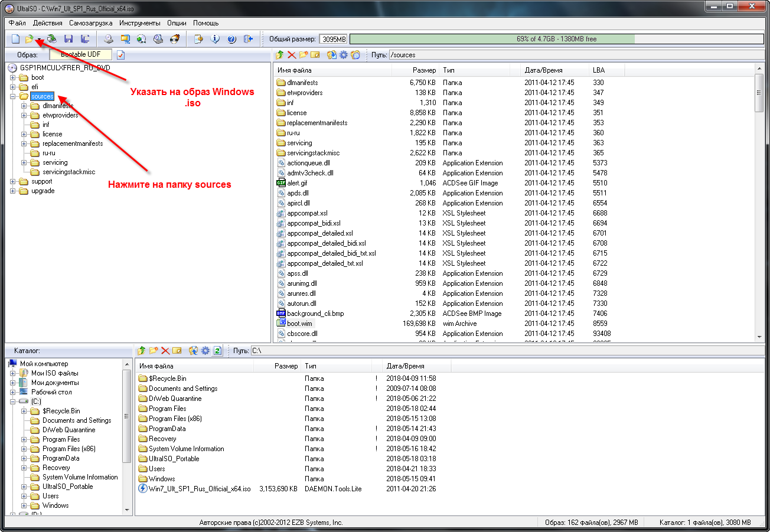
Task: Click the Help question mark icon
Action: coord(231,39)
